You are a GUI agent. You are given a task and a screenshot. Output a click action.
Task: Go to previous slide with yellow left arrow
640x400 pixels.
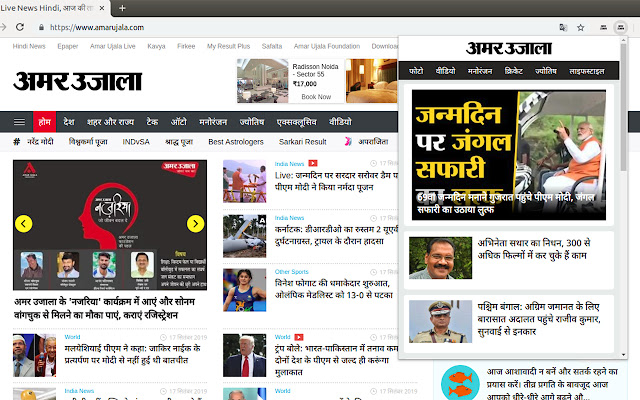point(24,224)
